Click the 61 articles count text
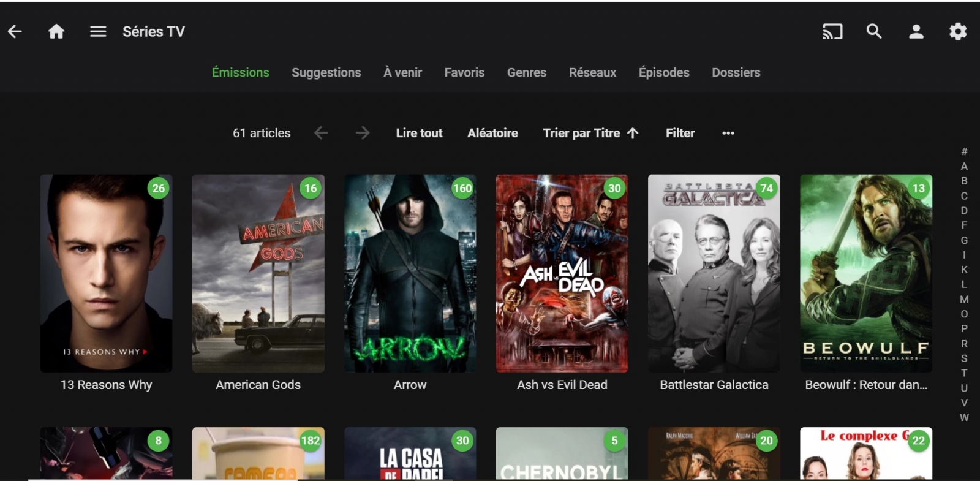Image resolution: width=980 pixels, height=481 pixels. point(262,133)
